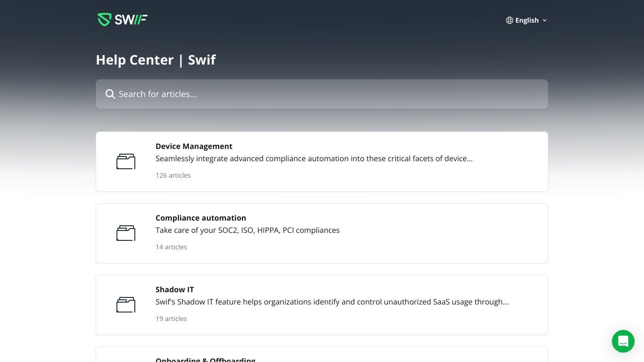Click the Shadow IT folder icon
This screenshot has height=362, width=644.
[x=126, y=305]
